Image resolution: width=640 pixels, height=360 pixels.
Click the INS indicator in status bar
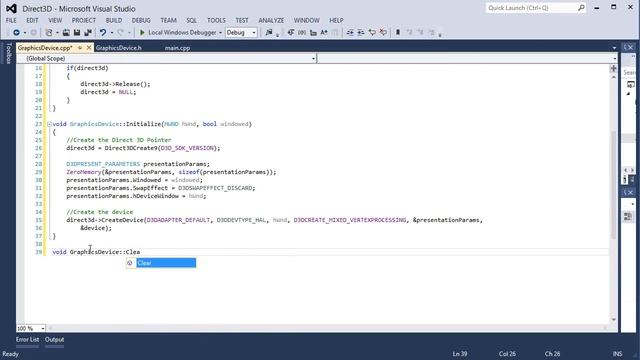pos(618,354)
